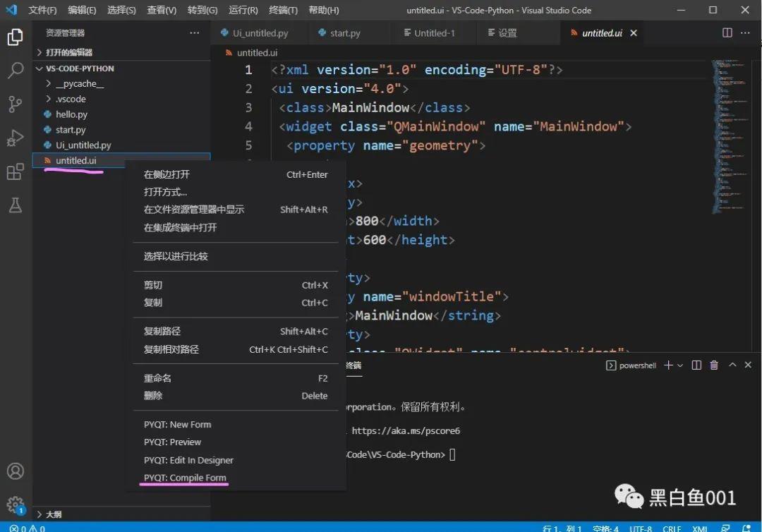Maximize the terminal panel with the chevron
762x532 pixels.
[x=732, y=365]
